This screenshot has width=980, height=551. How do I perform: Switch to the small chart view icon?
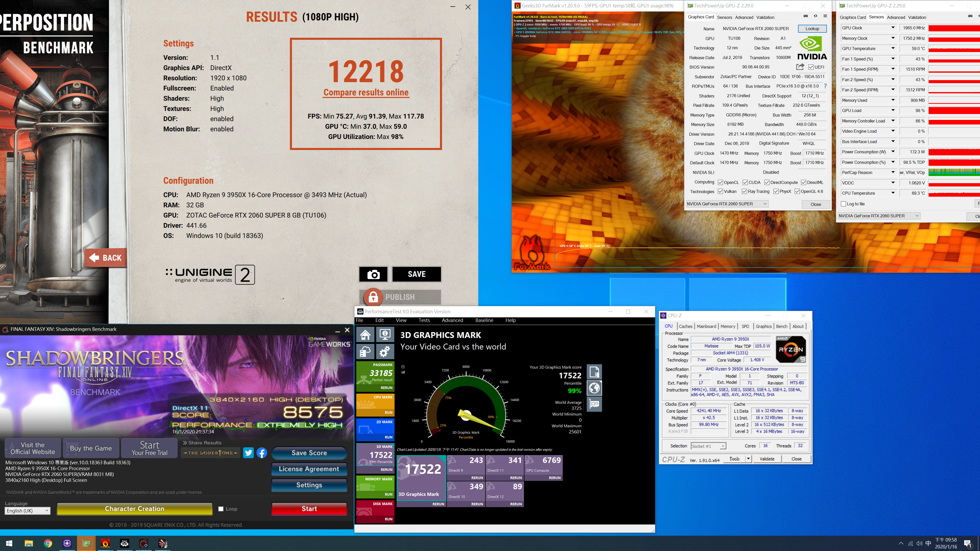point(403,372)
